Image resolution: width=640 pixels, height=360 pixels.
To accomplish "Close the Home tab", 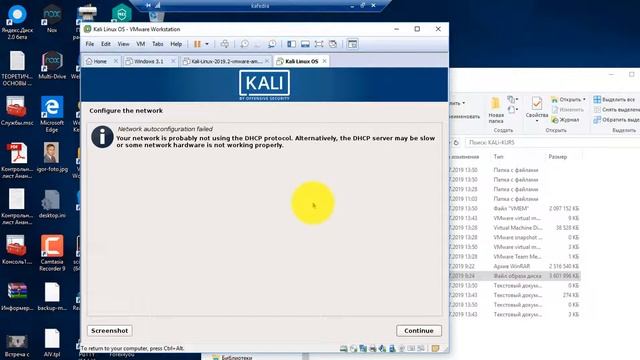I will (116, 61).
